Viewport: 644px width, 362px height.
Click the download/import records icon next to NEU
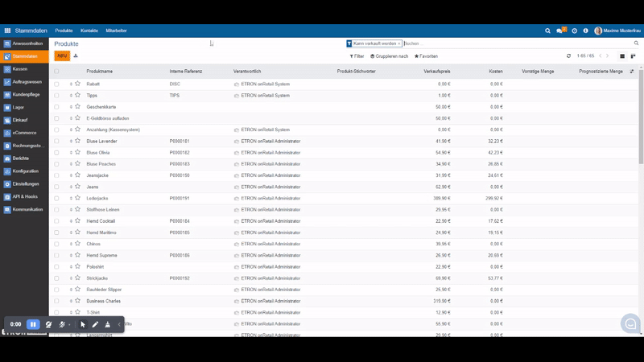click(x=76, y=56)
